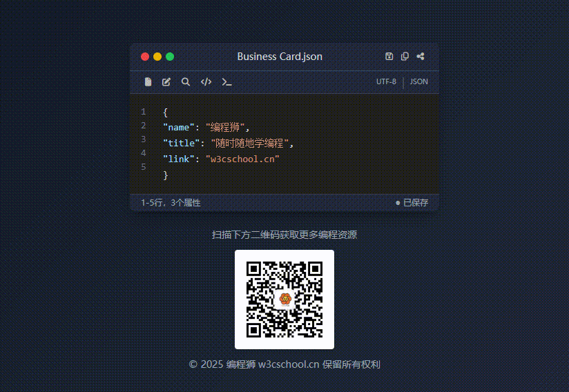This screenshot has width=569, height=392.
Task: Click the copy icon in title bar
Action: [405, 56]
